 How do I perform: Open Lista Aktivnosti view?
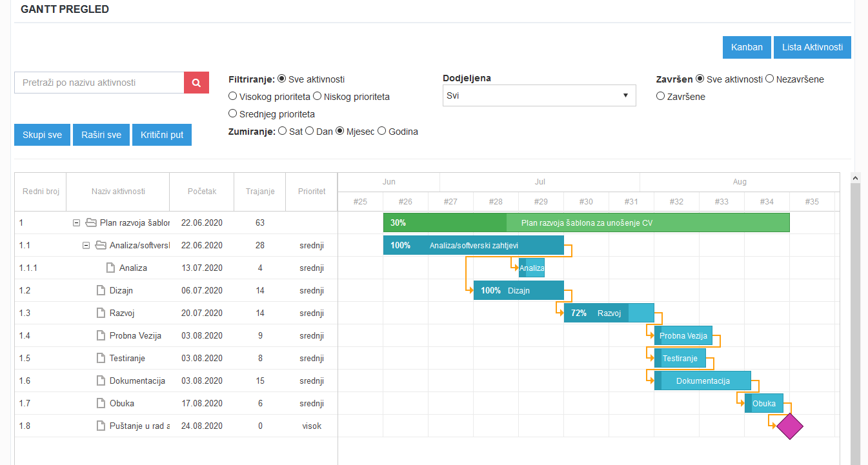point(812,47)
